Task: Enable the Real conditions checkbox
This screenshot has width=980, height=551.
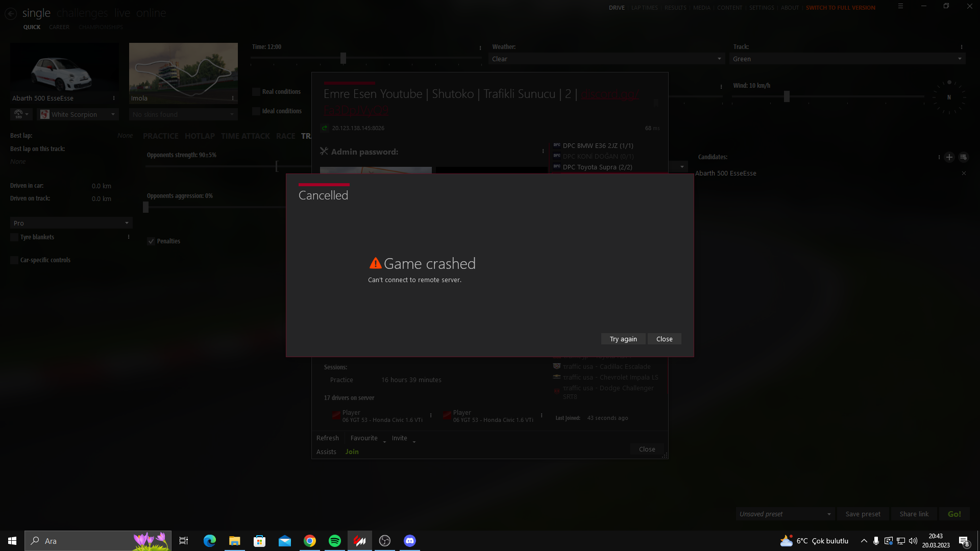Action: click(256, 92)
